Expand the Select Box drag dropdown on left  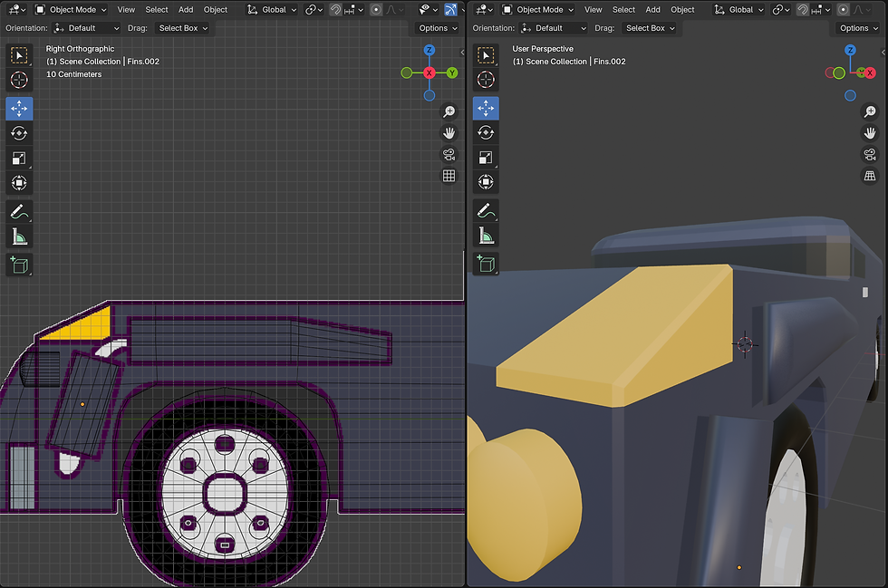pyautogui.click(x=183, y=28)
